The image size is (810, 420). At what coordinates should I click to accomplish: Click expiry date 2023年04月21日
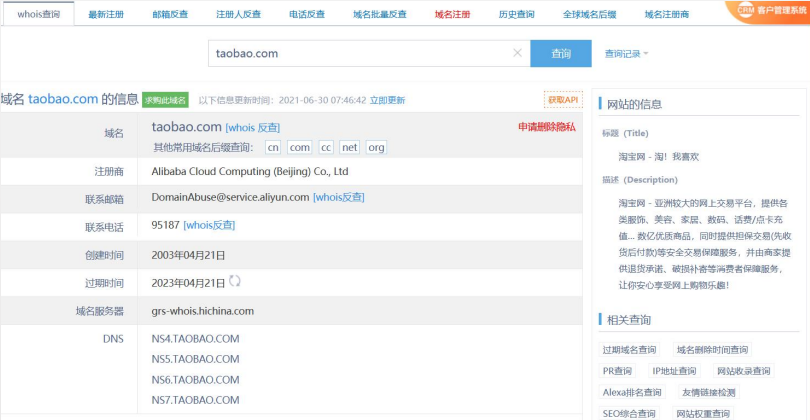(188, 283)
